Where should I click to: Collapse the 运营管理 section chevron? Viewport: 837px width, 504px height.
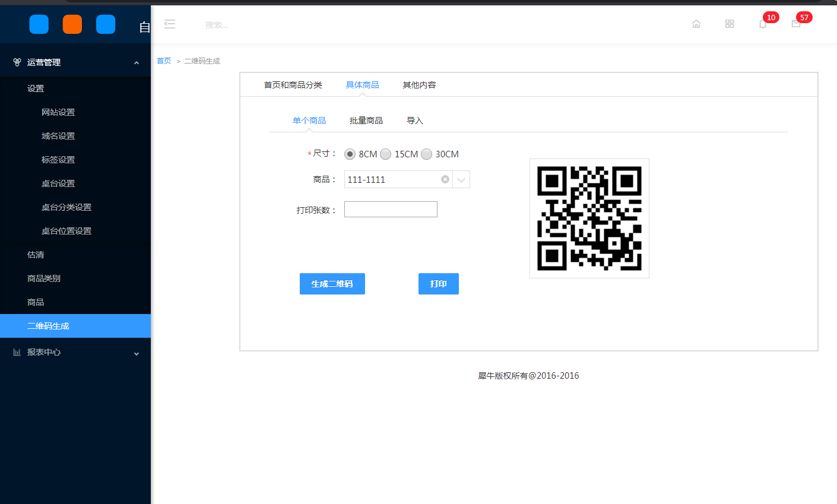click(137, 62)
